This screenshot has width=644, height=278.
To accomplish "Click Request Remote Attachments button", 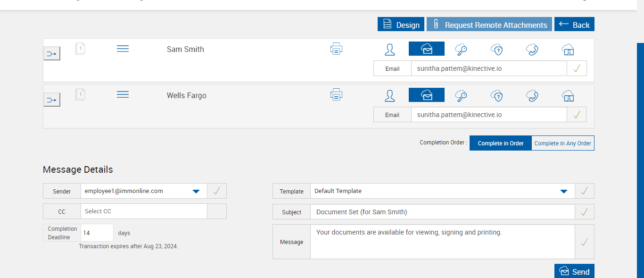I will 489,25.
